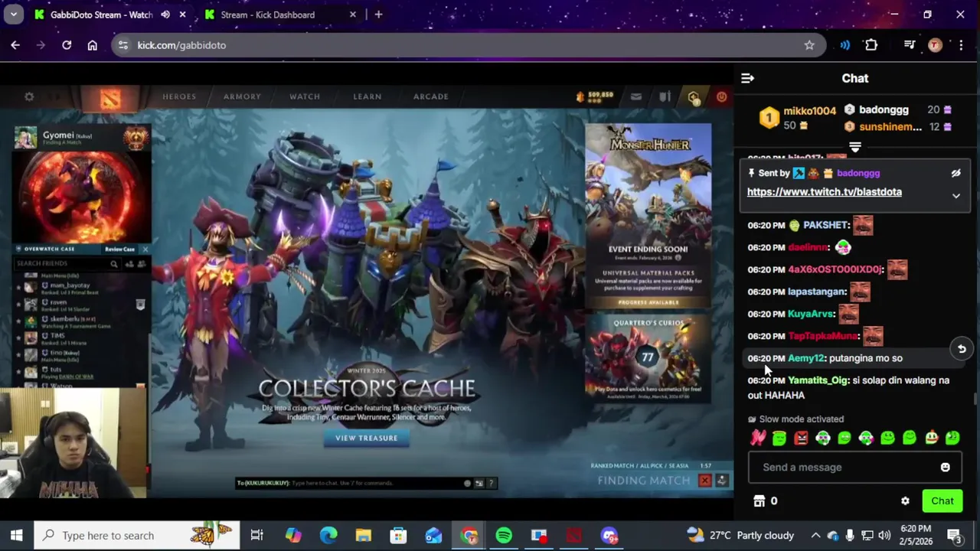
Task: Open Dota WATCH menu tab
Action: pyautogui.click(x=305, y=96)
